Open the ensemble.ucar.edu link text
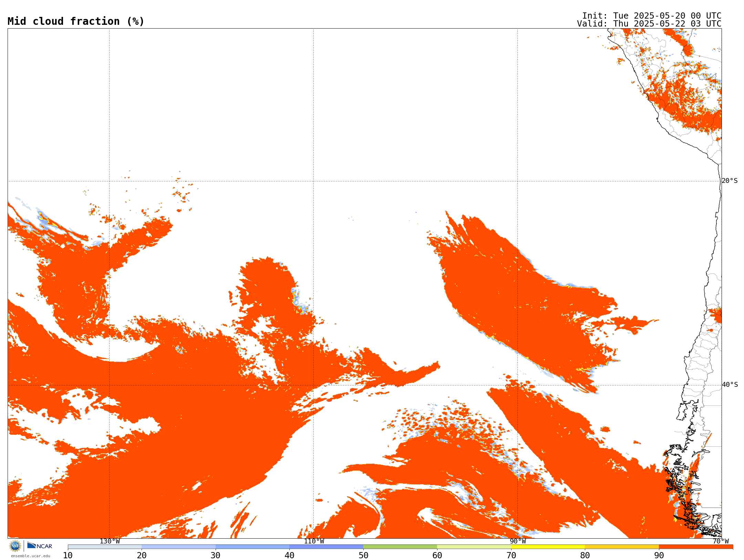The height and width of the screenshot is (560, 744). pos(30,556)
